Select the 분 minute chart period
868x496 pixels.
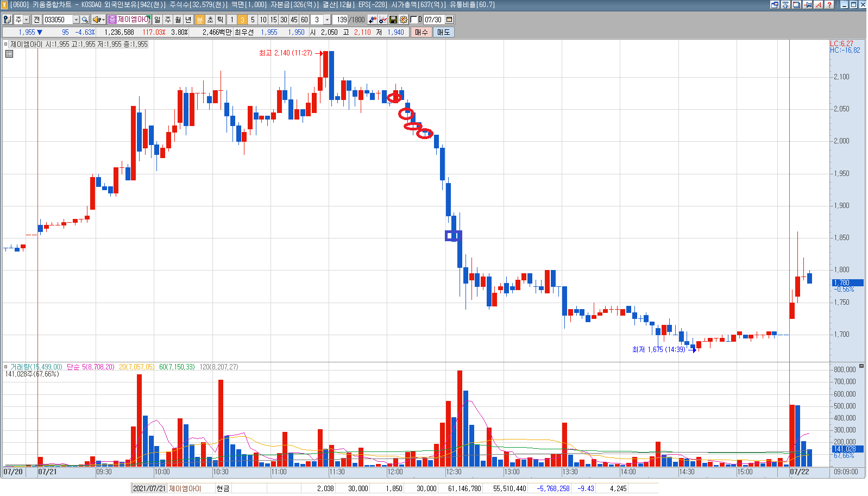tap(199, 20)
